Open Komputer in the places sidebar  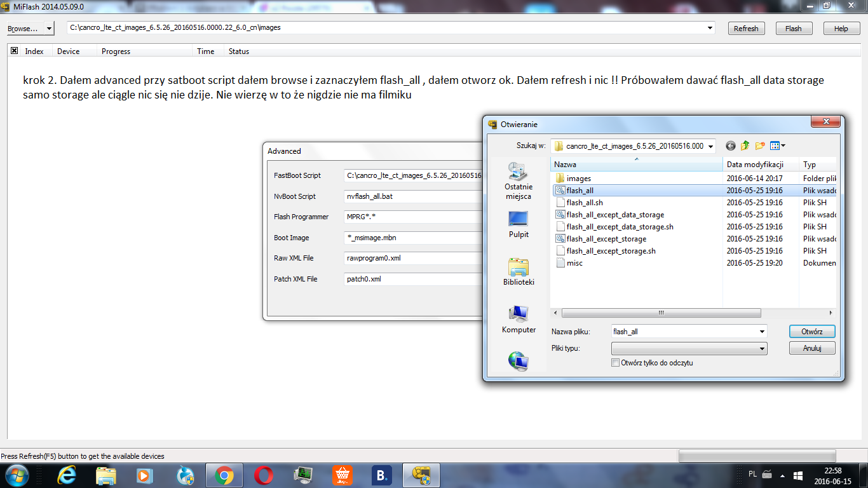519,319
